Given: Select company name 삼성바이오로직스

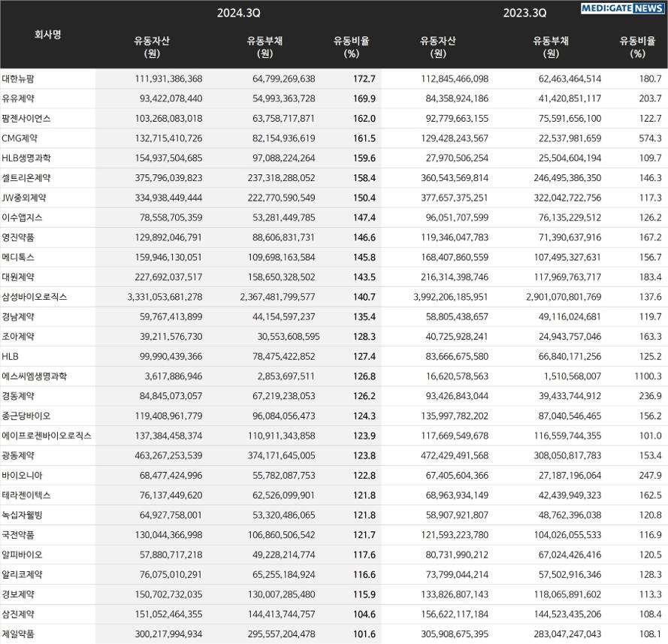Looking at the screenshot, I should [35, 297].
